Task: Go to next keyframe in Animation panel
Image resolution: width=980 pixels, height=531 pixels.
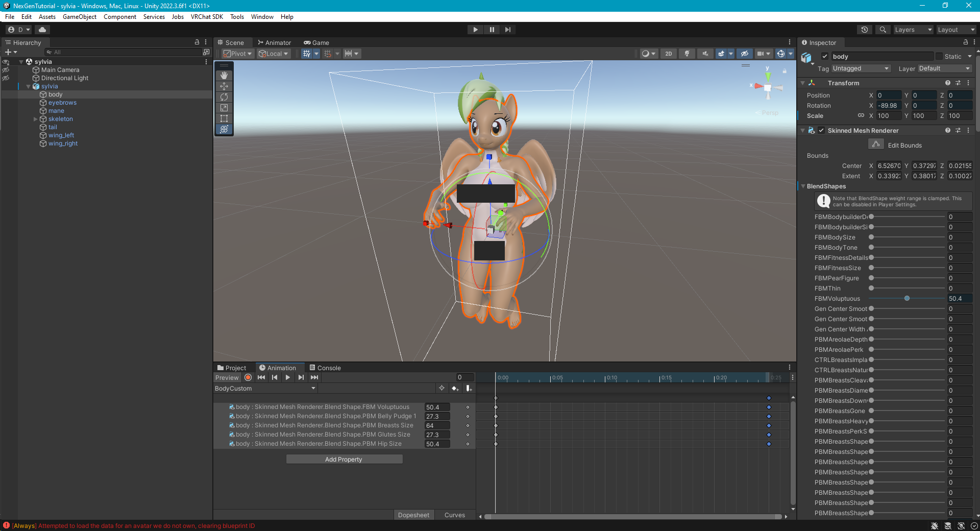Action: 301,377
